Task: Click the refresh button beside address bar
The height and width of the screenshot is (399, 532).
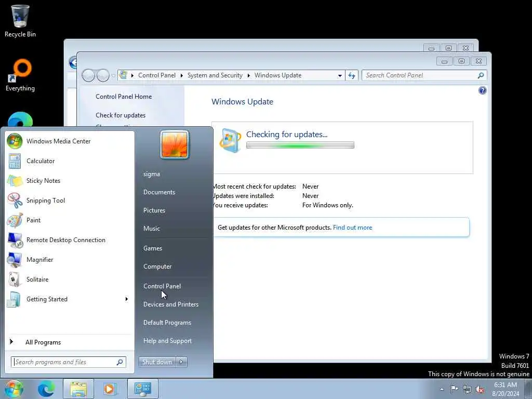Action: coord(352,75)
